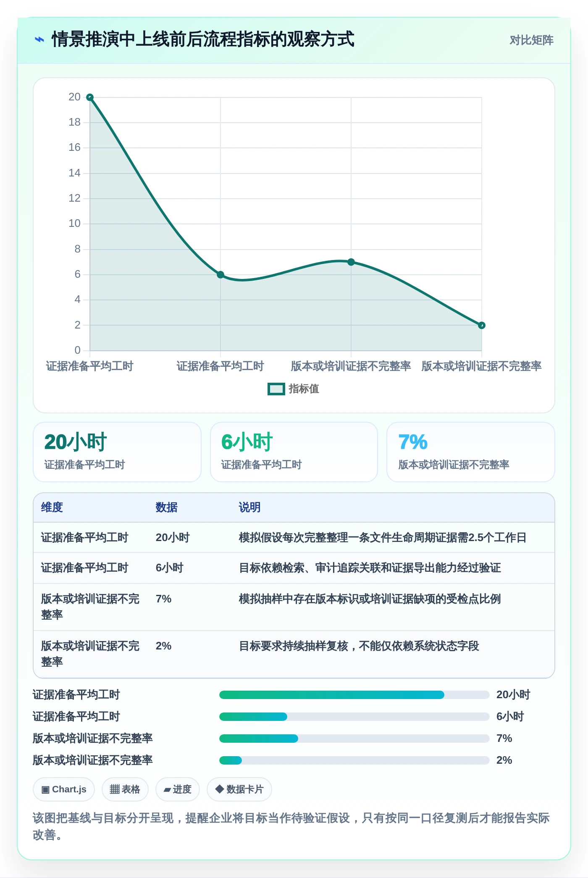Click the lightning icon beside the title
Image resolution: width=588 pixels, height=878 pixels.
coord(39,40)
